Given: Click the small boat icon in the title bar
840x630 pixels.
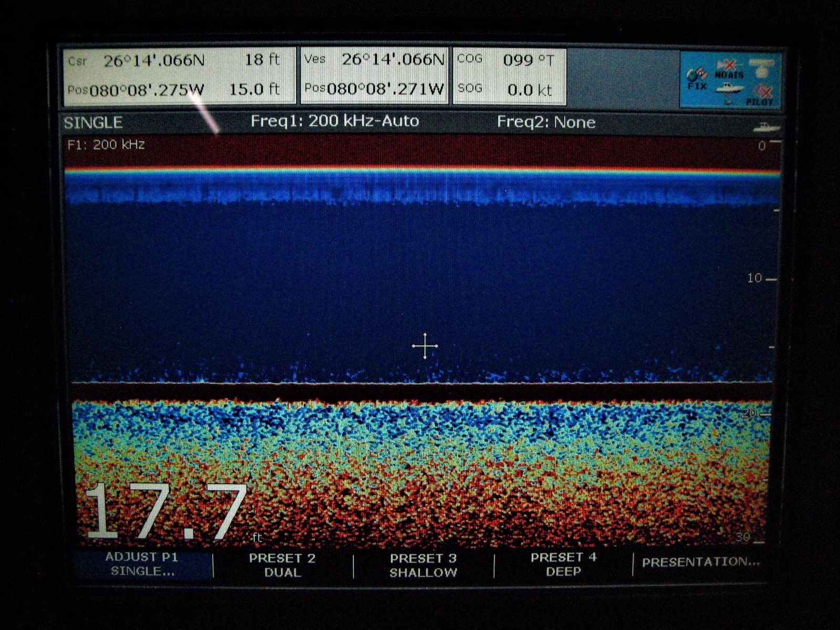Looking at the screenshot, I should pyautogui.click(x=766, y=127).
